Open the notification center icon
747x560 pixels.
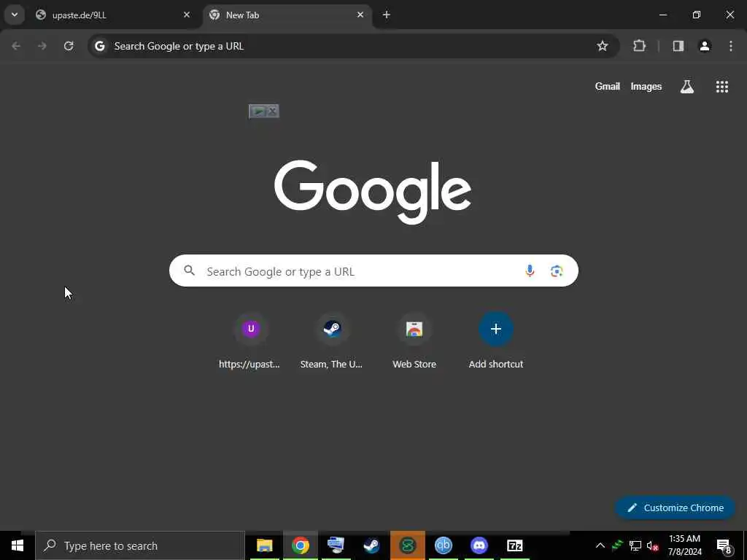coord(724,545)
